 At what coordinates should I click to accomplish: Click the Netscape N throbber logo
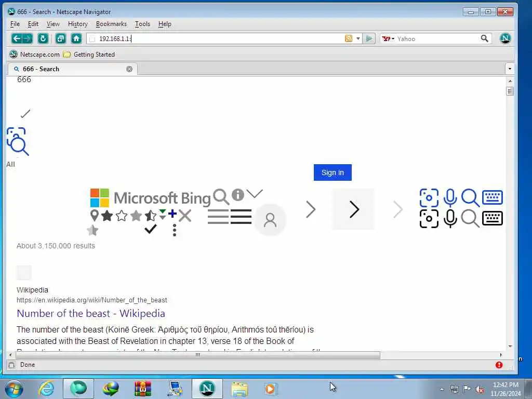click(x=505, y=38)
